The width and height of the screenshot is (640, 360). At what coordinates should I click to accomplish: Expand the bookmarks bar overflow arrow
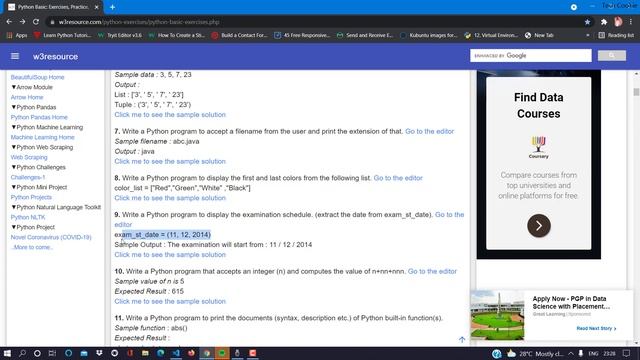coord(588,35)
